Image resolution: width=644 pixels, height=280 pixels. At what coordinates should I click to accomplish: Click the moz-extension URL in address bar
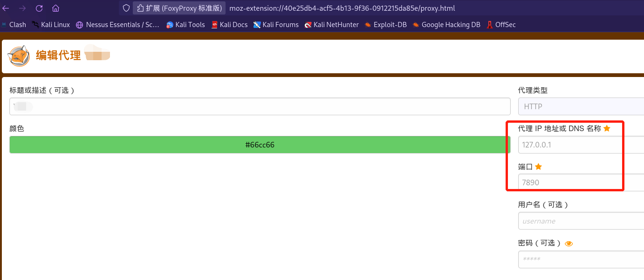point(342,8)
